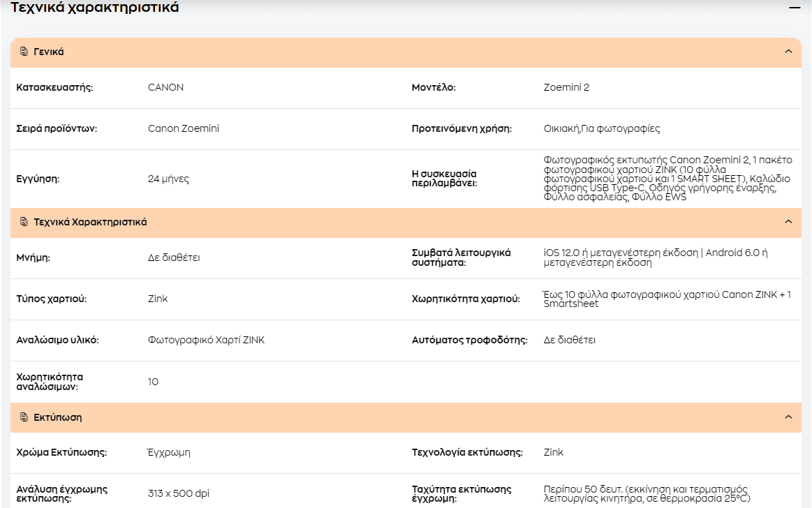Click the Ανάλυση έγχρωμης εκτύπωσης label
This screenshot has height=508, width=812.
[x=61, y=493]
